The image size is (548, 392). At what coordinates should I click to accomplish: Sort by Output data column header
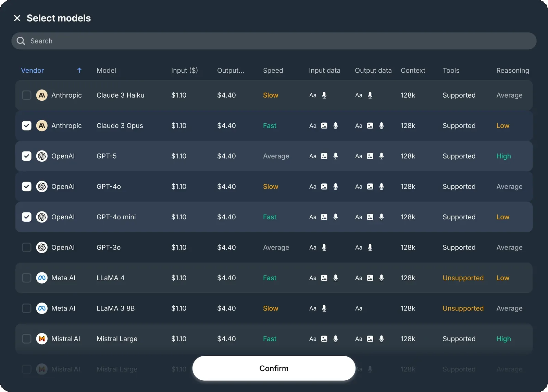click(373, 71)
